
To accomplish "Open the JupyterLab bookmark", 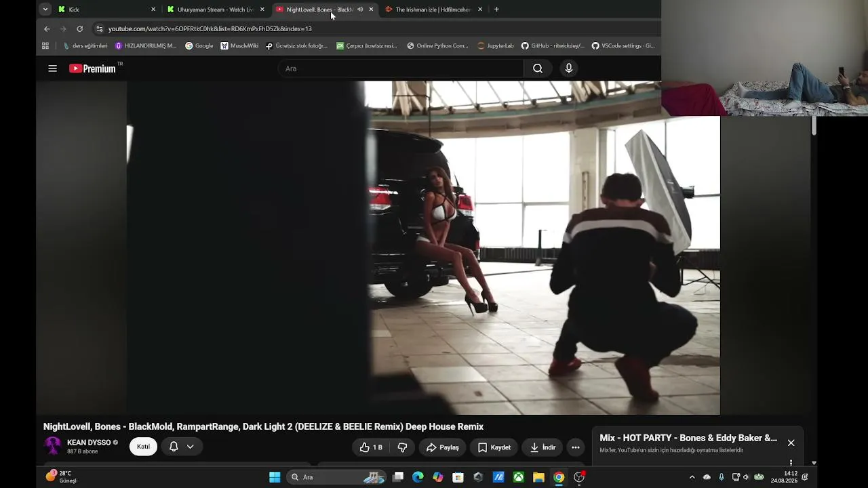I will click(x=496, y=46).
